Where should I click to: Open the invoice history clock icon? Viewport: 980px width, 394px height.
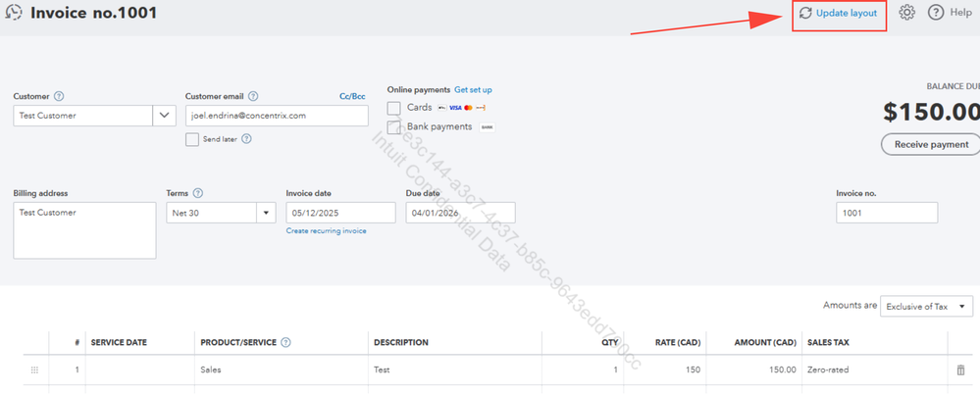[x=13, y=13]
